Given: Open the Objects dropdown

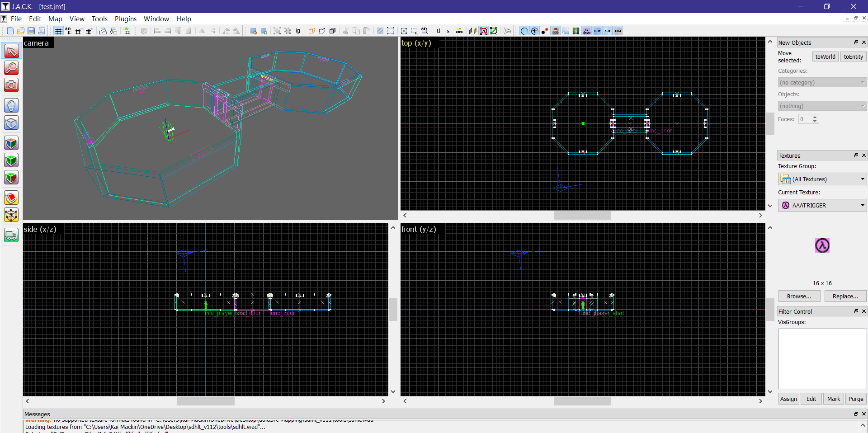Looking at the screenshot, I should 822,106.
